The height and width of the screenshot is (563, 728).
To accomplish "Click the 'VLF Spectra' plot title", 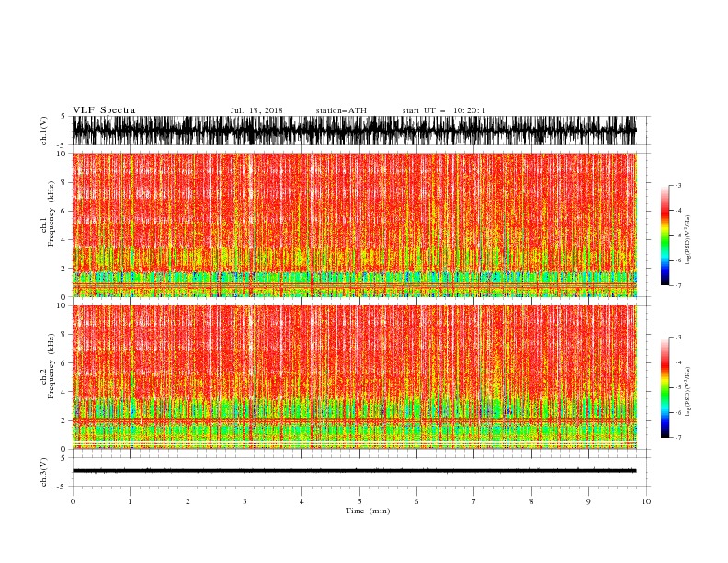I will click(x=104, y=110).
